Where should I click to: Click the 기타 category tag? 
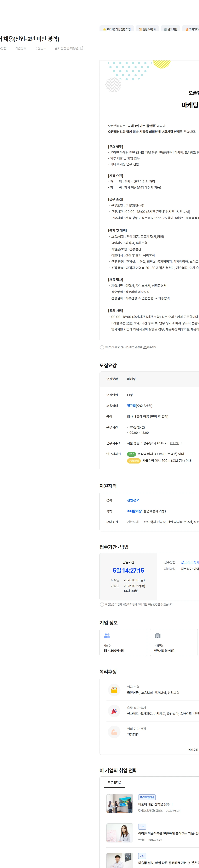point(142,856)
